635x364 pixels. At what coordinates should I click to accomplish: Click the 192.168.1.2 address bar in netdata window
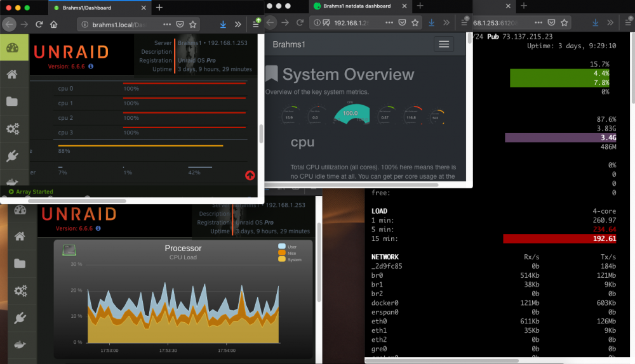[x=366, y=23]
